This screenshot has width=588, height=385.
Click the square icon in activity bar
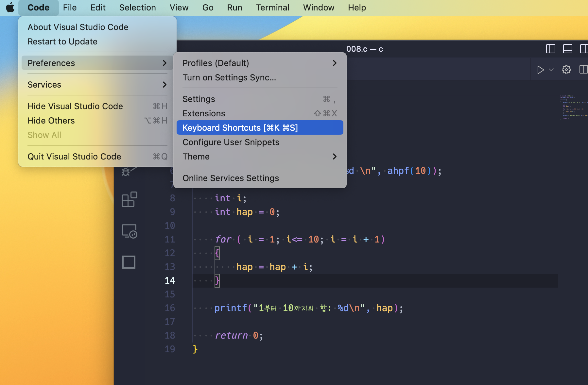click(129, 262)
